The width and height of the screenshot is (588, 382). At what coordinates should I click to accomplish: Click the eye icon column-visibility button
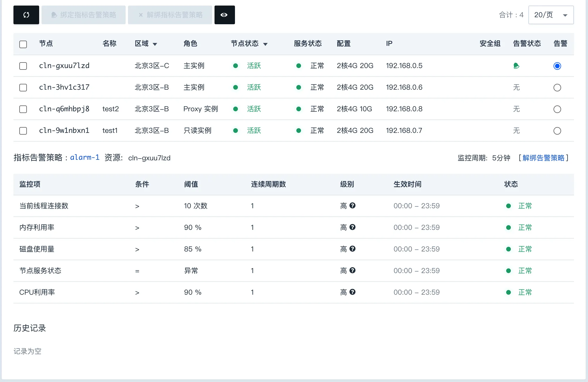(x=224, y=15)
